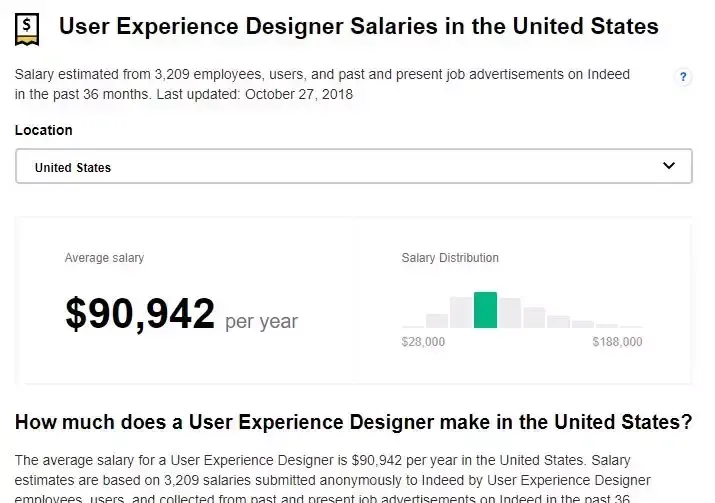Select the second shortest gray bar near $28,000
715x503 pixels.
[x=437, y=321]
